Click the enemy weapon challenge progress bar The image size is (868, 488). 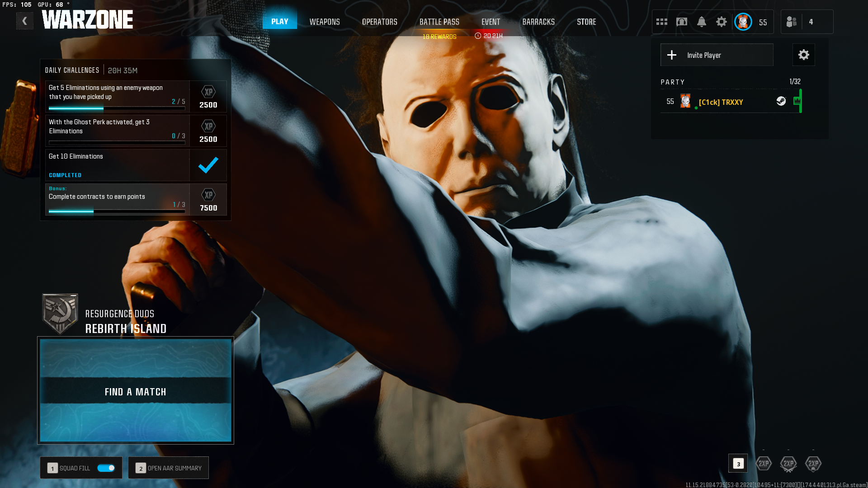point(117,108)
